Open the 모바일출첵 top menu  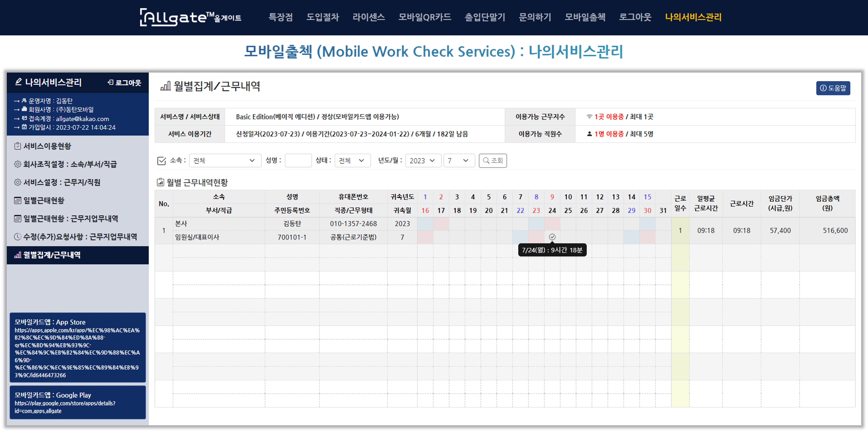(585, 17)
